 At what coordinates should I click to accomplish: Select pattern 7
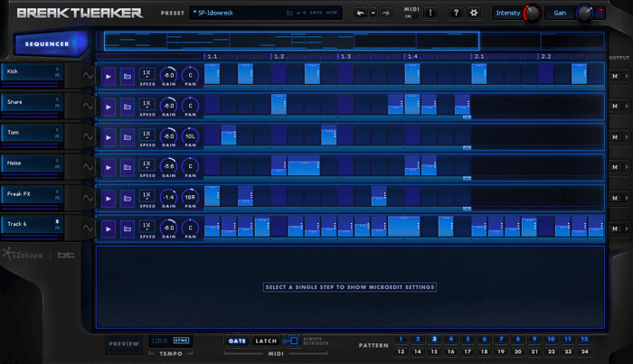tap(501, 339)
